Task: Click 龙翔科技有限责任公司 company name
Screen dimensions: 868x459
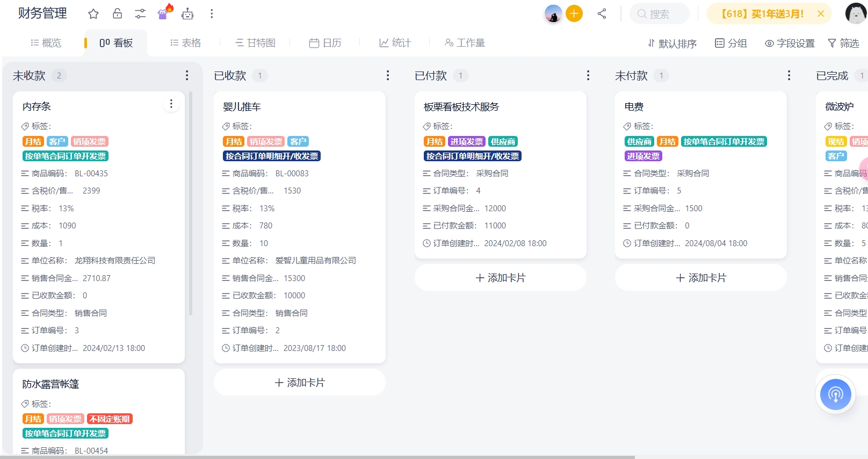Action: click(115, 261)
